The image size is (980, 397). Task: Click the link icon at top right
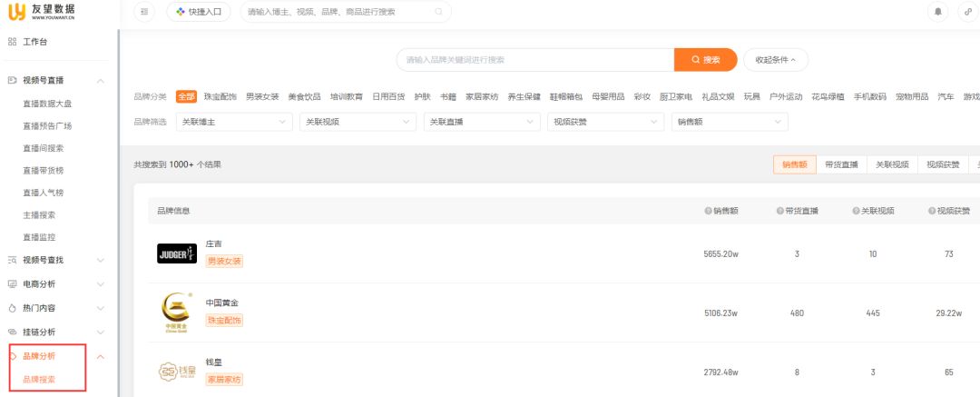969,12
